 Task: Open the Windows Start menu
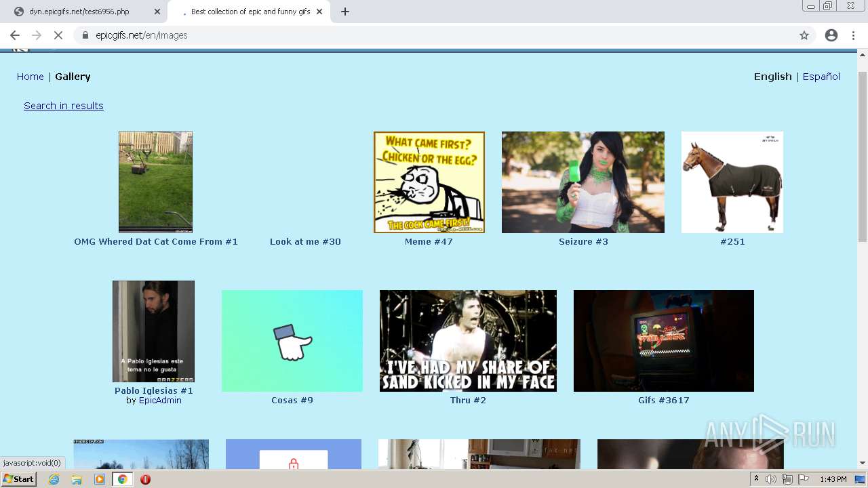[18, 479]
